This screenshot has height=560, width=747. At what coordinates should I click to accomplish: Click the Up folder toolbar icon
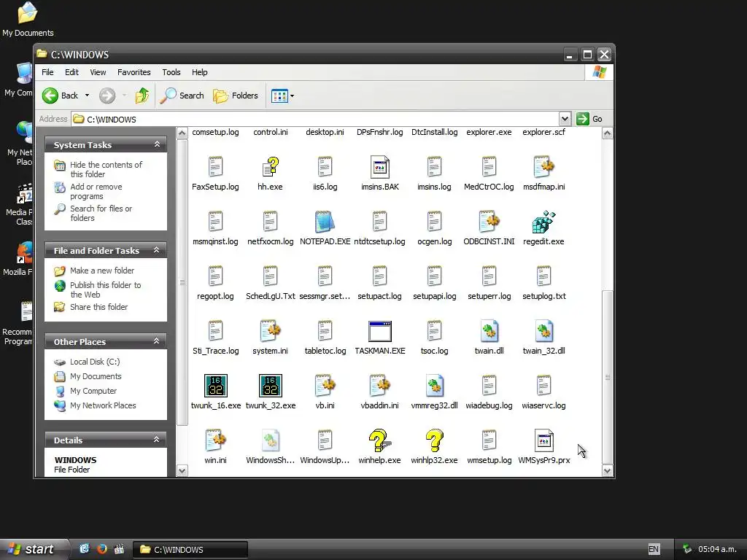point(142,96)
